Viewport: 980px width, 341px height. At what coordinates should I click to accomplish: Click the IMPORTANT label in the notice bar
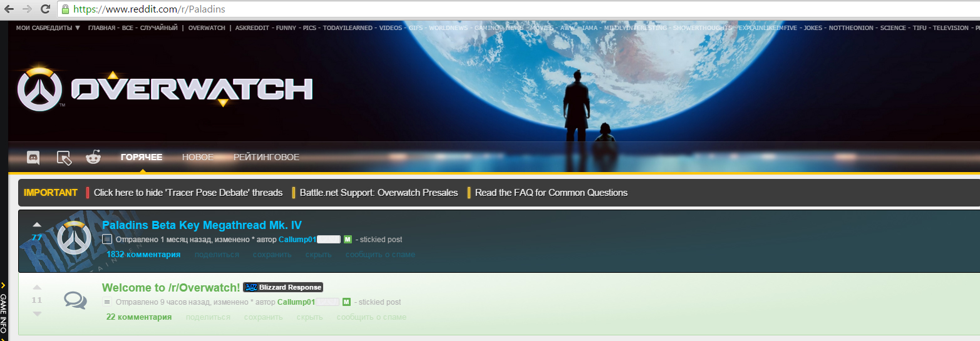click(x=51, y=193)
